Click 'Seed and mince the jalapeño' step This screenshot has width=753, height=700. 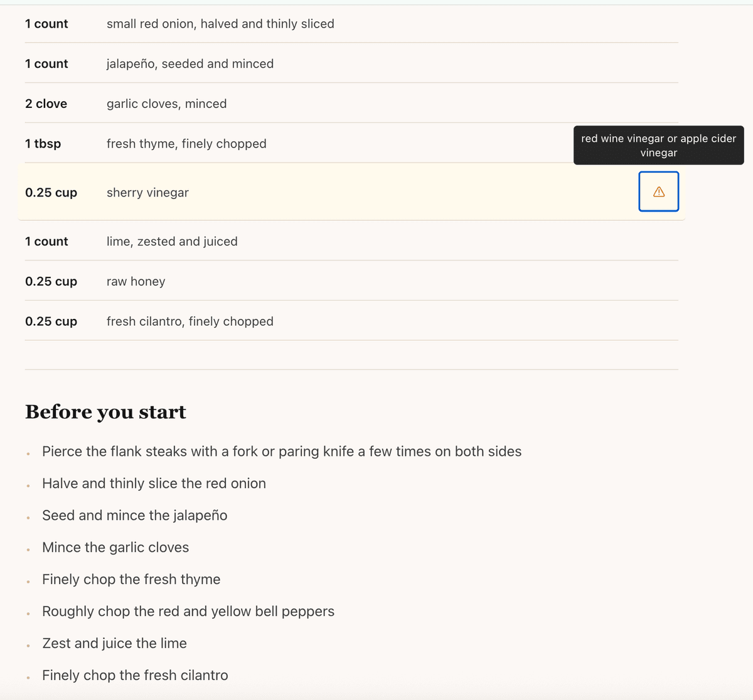[x=135, y=515]
